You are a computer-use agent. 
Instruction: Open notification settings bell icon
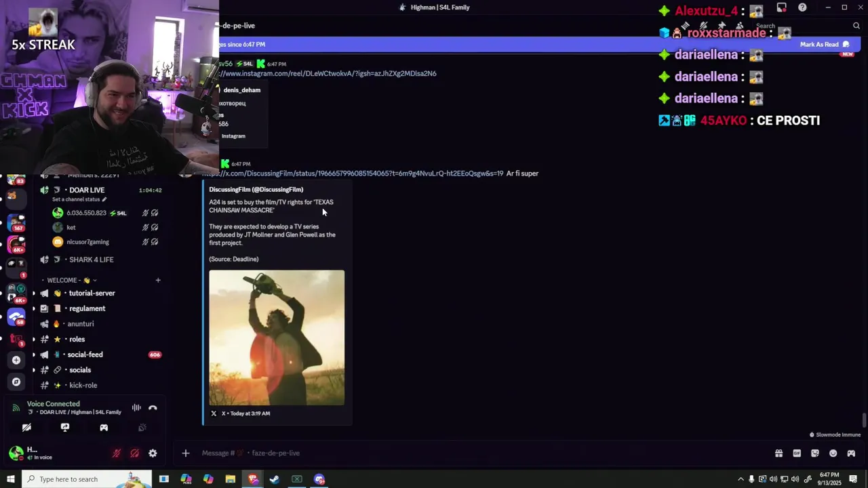click(703, 26)
